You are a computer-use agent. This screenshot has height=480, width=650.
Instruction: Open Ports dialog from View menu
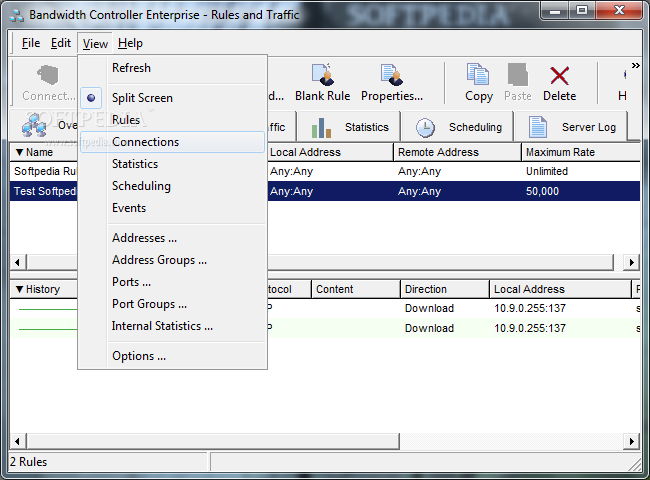pyautogui.click(x=172, y=282)
